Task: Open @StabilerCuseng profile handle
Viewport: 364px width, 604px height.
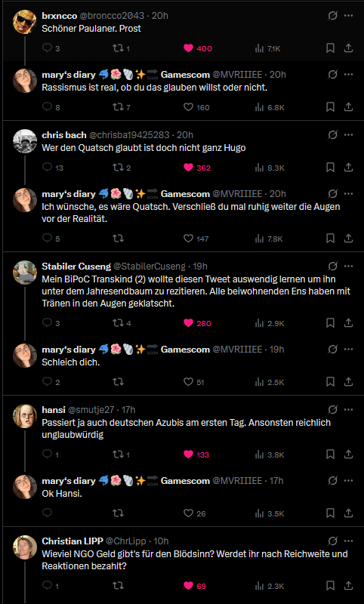Action: [x=149, y=267]
